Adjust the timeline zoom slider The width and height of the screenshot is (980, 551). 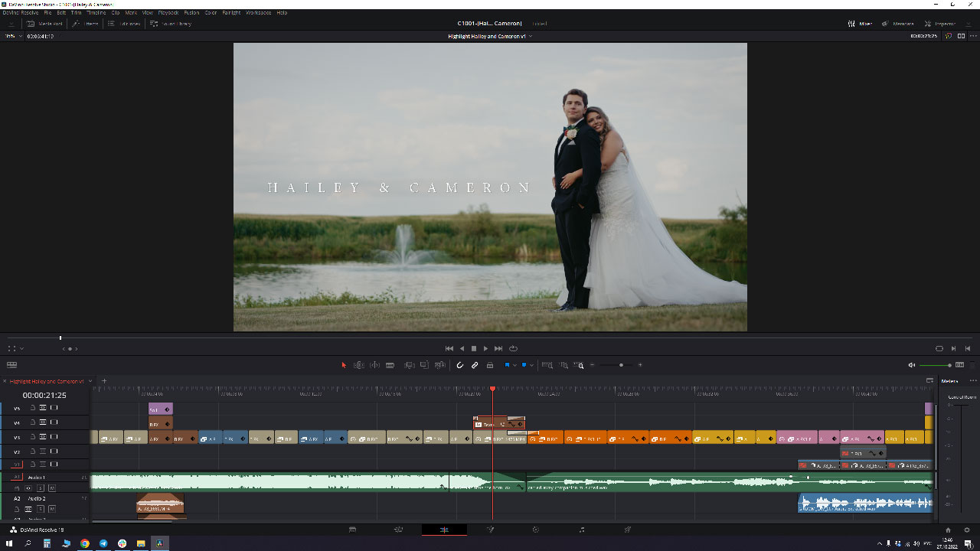[x=621, y=365]
